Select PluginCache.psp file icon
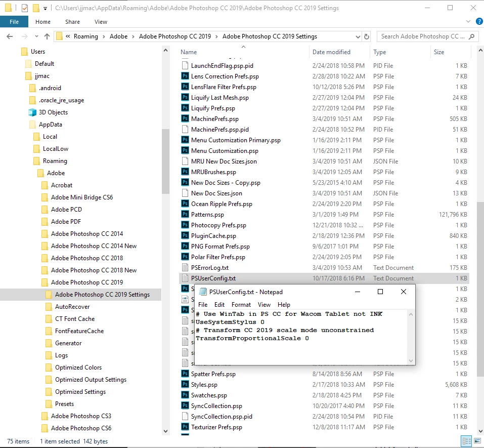 (x=185, y=235)
